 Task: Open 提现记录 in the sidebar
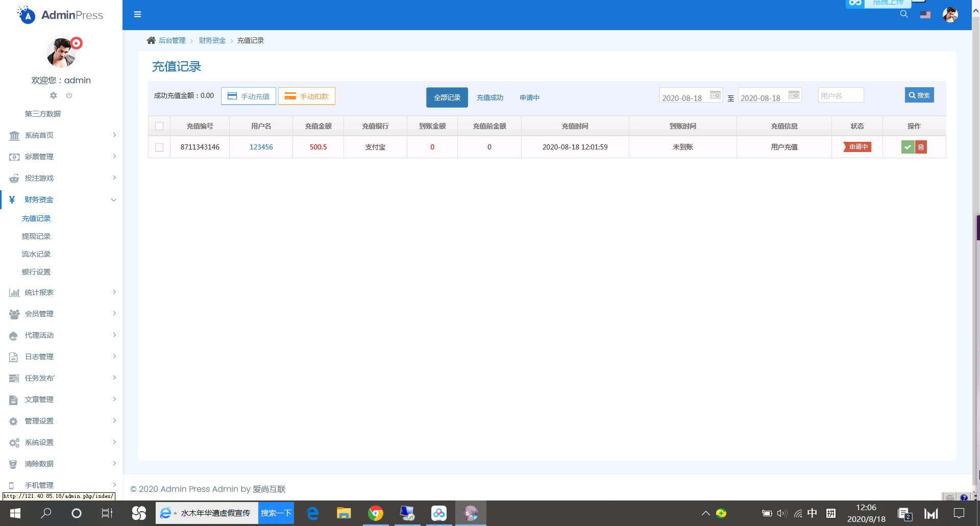pos(36,236)
